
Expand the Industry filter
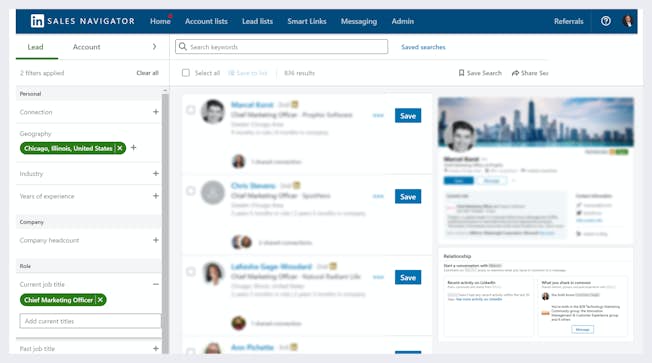coord(156,173)
